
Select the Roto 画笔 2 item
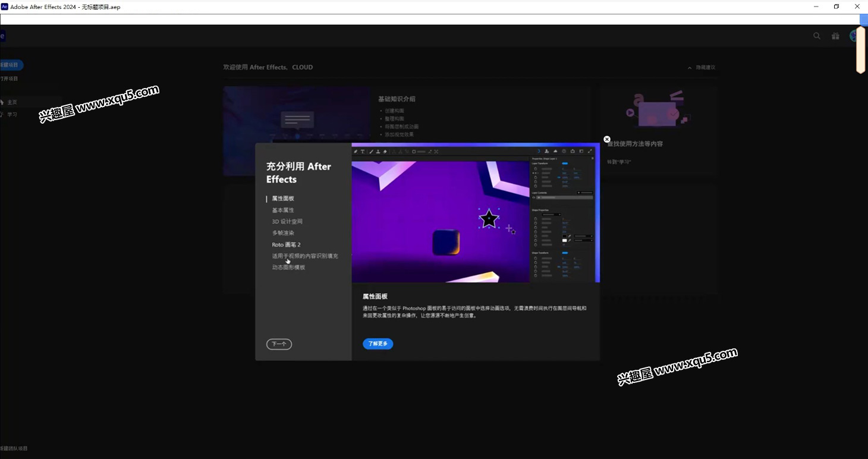point(287,244)
